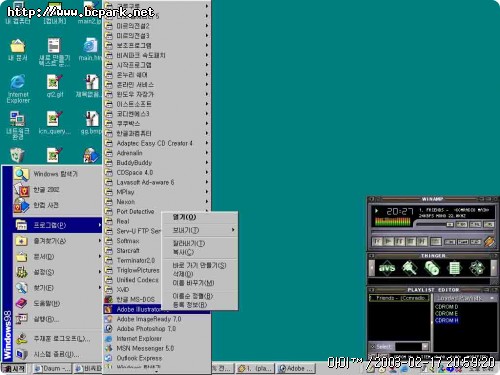Open the Recycle Bin desktop icon

17,155
